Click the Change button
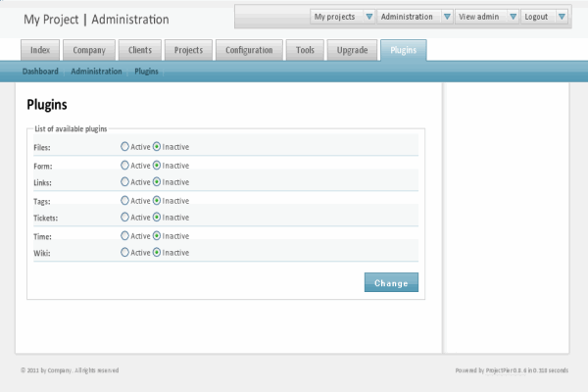 (391, 283)
